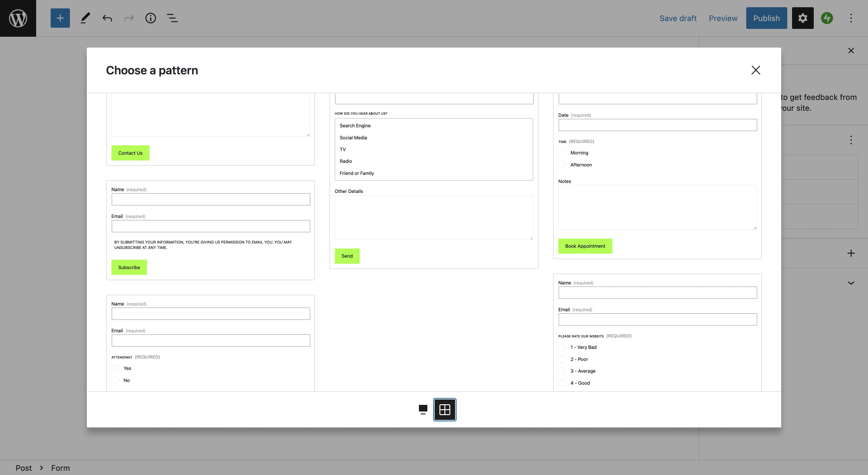868x475 pixels.
Task: Switch to grid view of patterns
Action: 445,409
